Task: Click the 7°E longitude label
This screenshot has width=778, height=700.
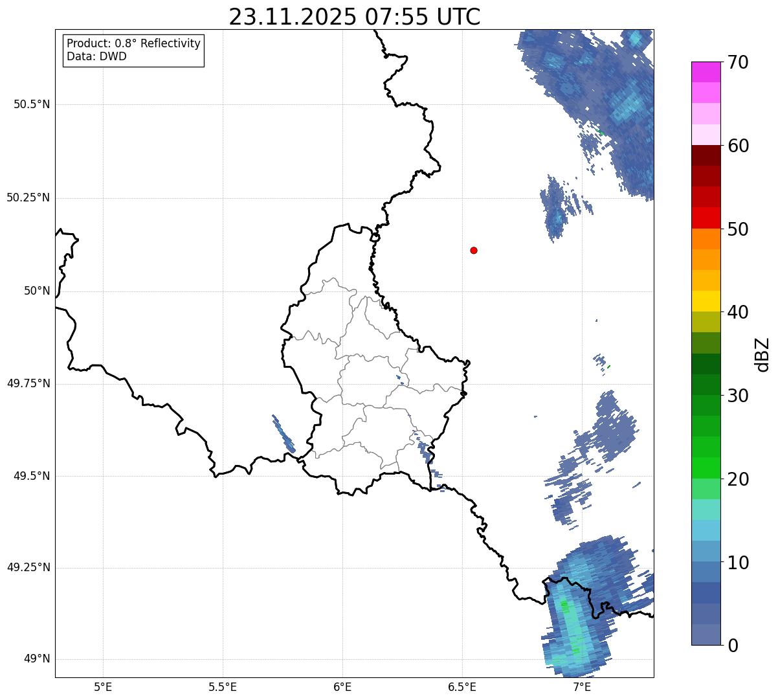Action: click(582, 686)
